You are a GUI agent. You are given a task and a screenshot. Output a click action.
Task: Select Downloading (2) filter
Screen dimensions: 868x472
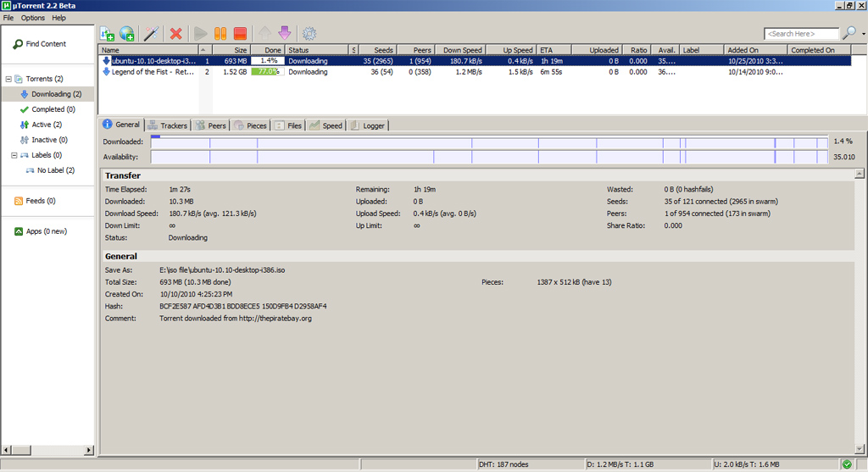pyautogui.click(x=51, y=94)
